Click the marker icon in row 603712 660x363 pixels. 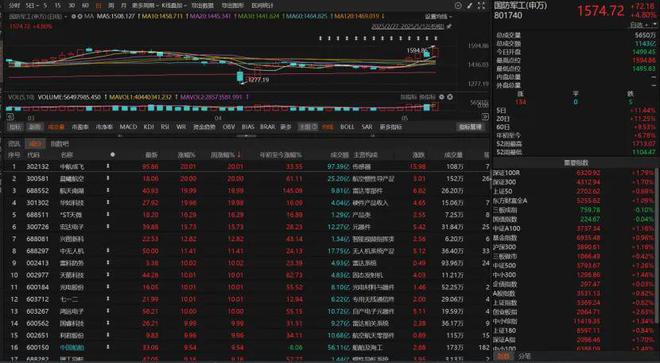tap(108, 299)
